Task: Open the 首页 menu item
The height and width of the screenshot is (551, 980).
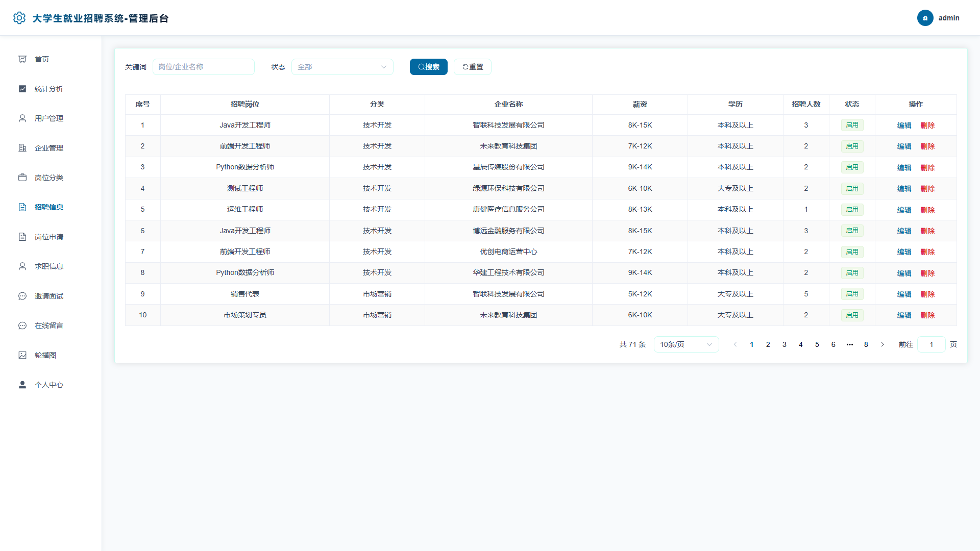Action: click(51, 59)
